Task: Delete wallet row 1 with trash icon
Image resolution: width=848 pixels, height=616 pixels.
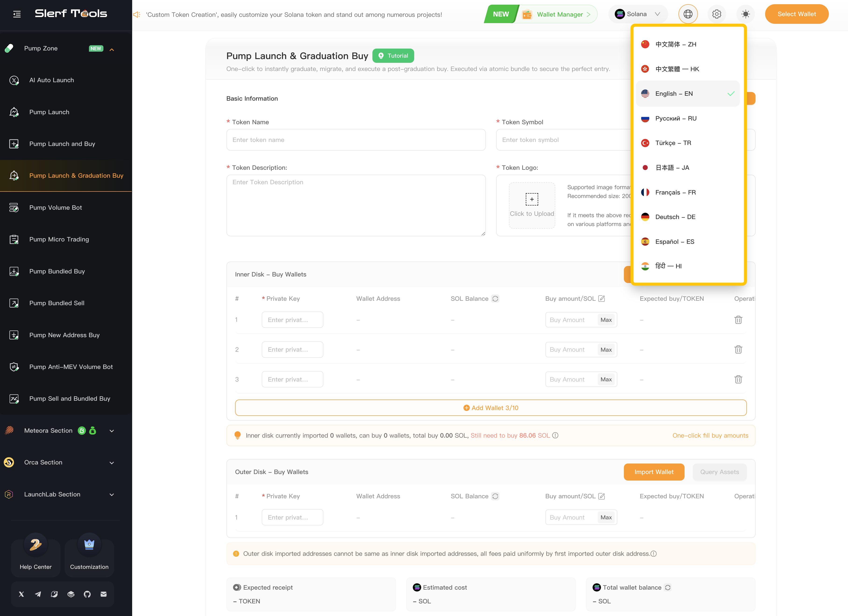Action: pyautogui.click(x=738, y=320)
